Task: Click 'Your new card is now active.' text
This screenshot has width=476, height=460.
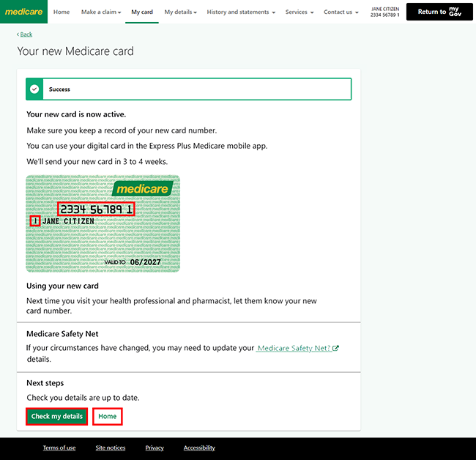Action: point(76,114)
